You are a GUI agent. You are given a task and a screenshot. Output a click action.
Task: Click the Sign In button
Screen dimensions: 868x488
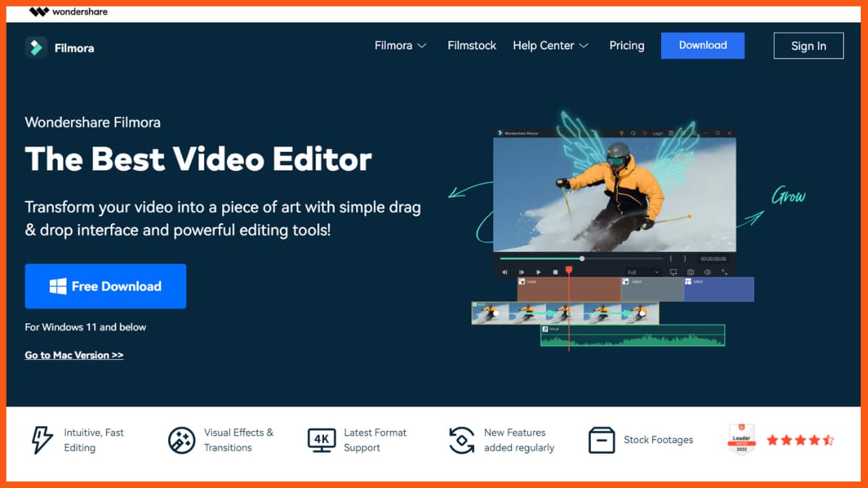click(x=808, y=45)
